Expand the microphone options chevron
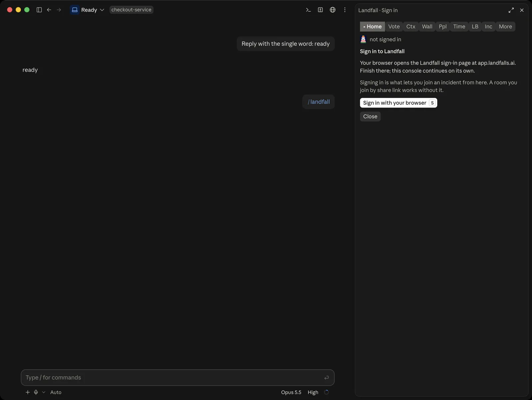Image resolution: width=532 pixels, height=400 pixels. (x=44, y=392)
